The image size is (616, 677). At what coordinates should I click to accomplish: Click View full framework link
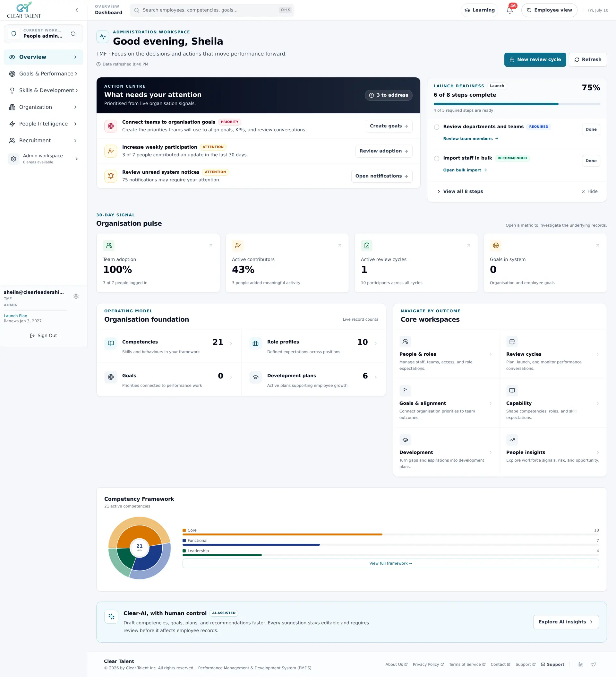(x=390, y=563)
